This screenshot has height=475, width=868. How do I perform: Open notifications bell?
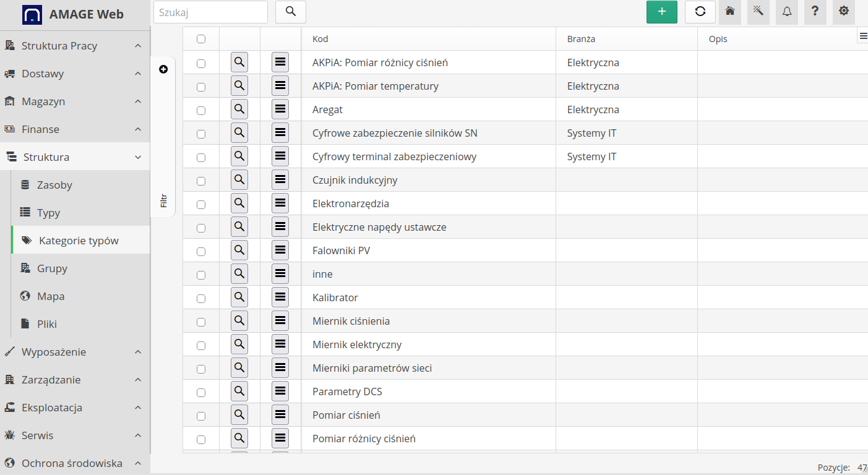(787, 12)
